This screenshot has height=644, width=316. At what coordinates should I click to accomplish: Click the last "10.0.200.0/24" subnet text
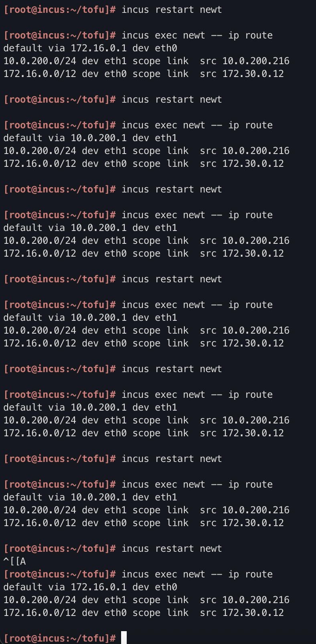(x=40, y=600)
